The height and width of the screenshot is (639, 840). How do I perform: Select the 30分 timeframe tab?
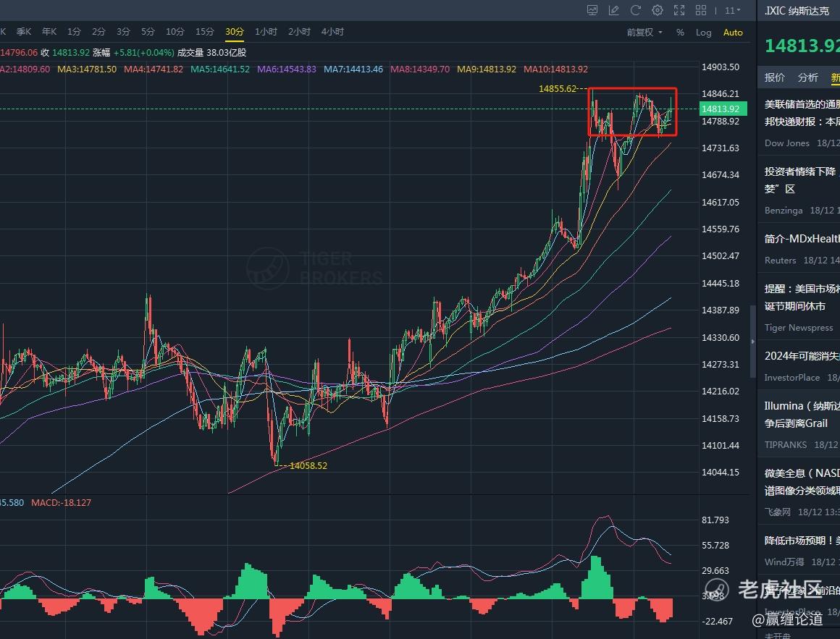[235, 32]
